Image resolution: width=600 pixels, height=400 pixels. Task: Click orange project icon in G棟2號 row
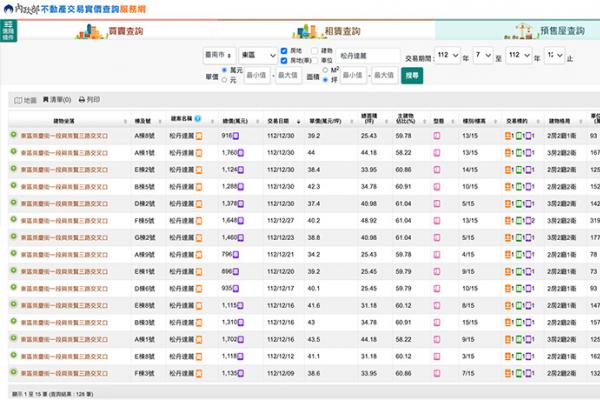199,238
